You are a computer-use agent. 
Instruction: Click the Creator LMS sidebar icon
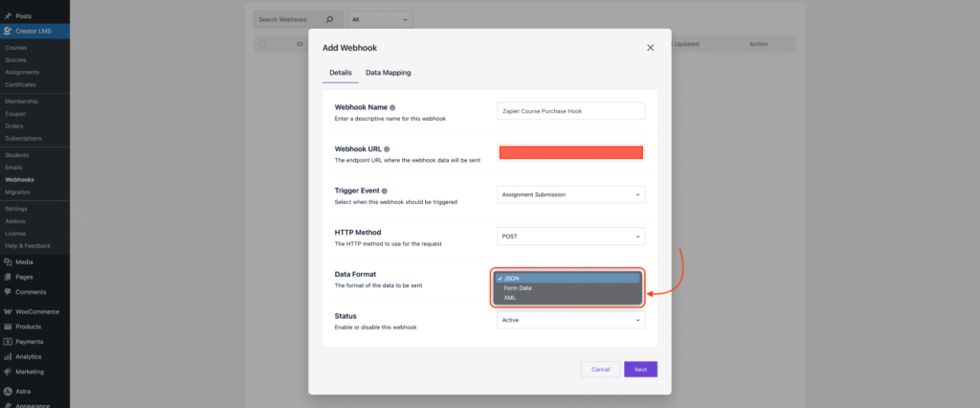coord(8,32)
